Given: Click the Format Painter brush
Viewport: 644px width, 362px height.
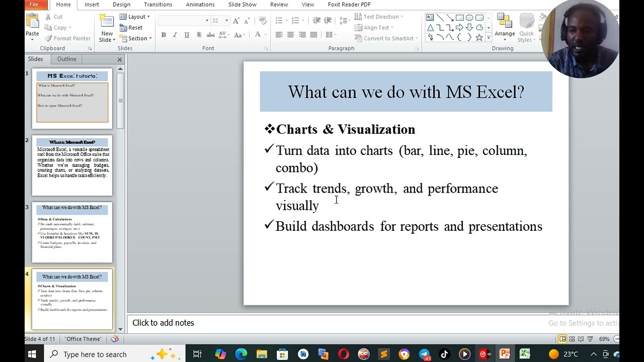Looking at the screenshot, I should 67,38.
